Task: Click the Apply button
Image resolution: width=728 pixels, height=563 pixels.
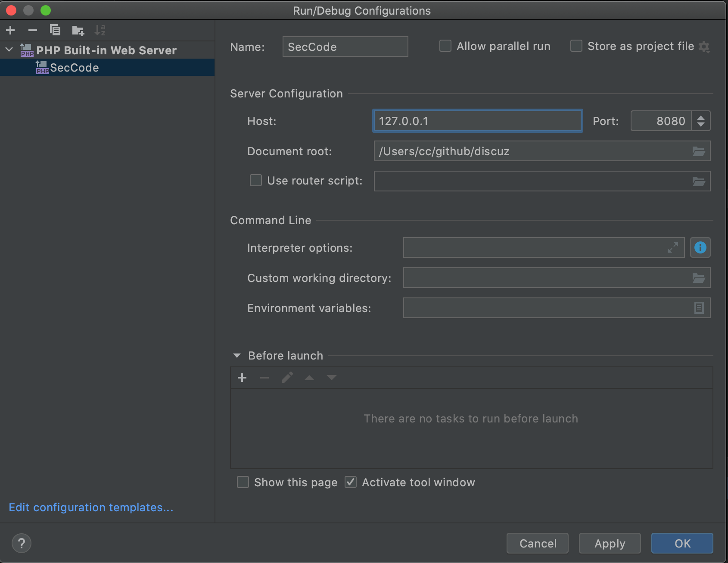Action: pos(610,543)
